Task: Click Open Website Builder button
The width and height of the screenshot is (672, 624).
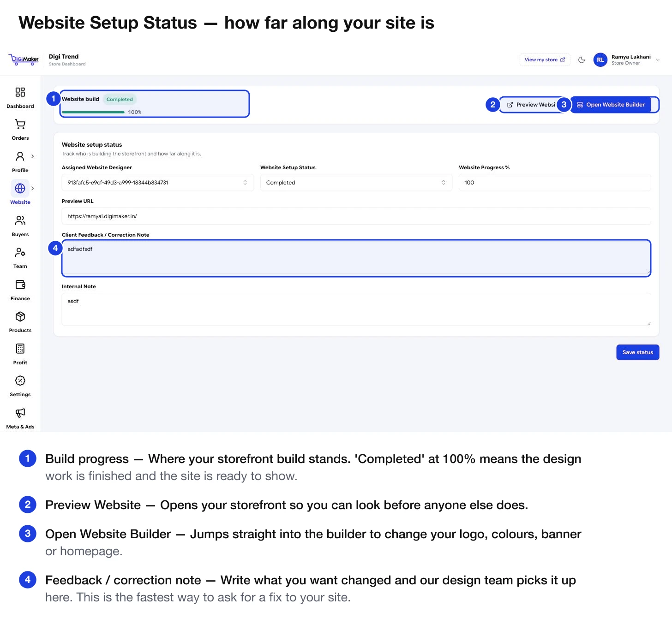Action: [611, 105]
